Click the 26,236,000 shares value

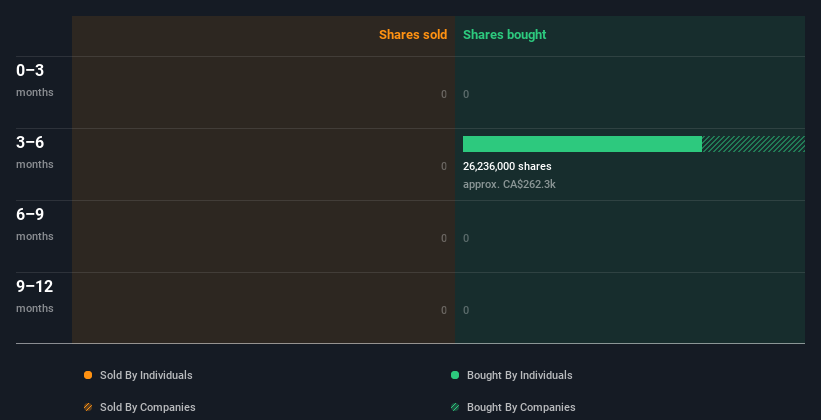pyautogui.click(x=507, y=167)
